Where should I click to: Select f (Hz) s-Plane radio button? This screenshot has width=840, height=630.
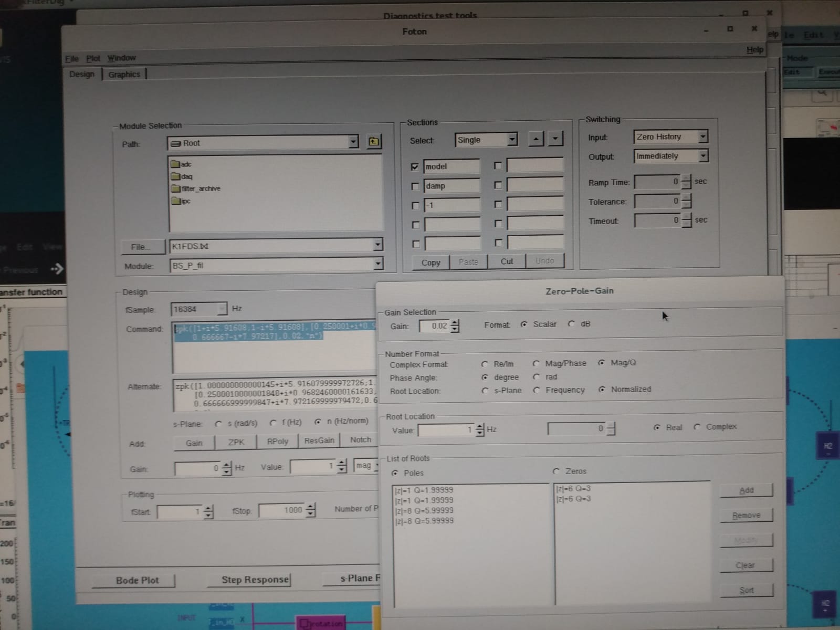273,423
